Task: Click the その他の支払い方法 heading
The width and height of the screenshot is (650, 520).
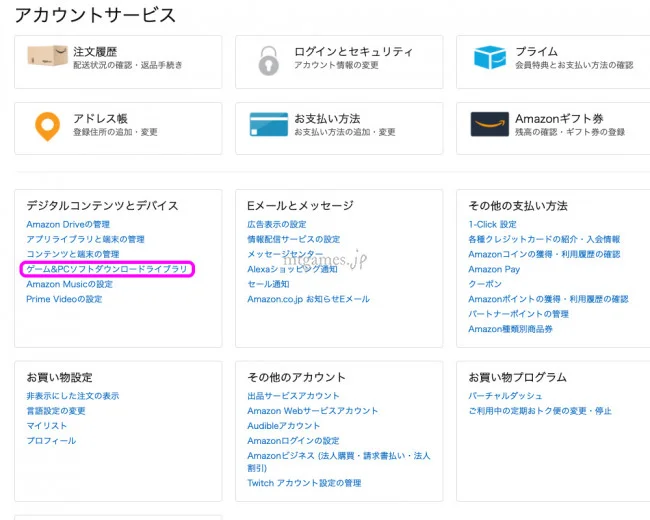Action: point(518,206)
